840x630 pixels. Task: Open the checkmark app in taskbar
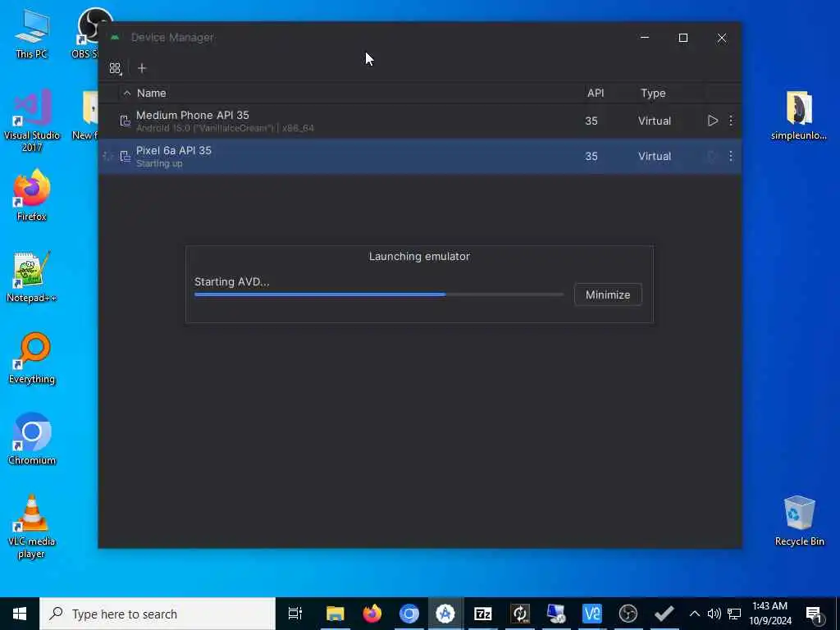point(664,614)
